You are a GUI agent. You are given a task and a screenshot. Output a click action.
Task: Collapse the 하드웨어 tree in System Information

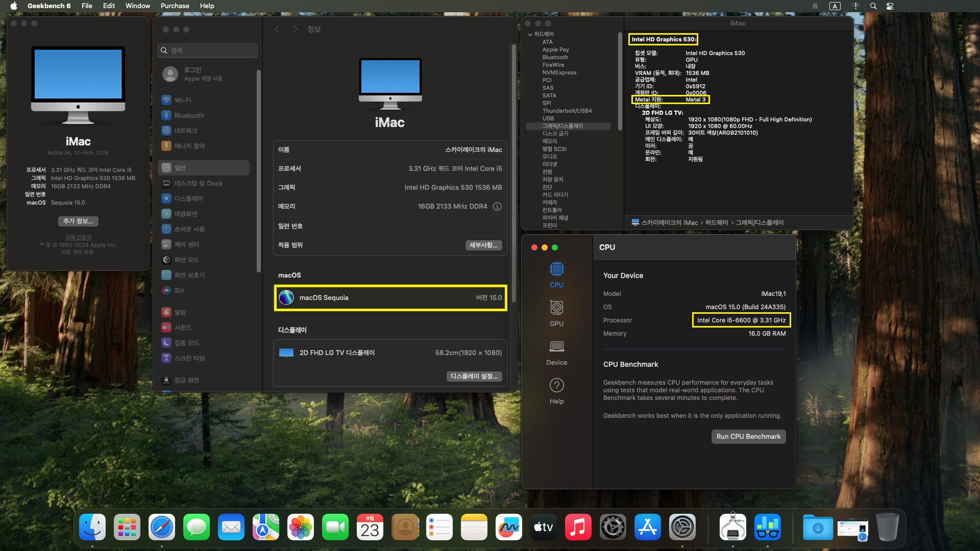(530, 34)
